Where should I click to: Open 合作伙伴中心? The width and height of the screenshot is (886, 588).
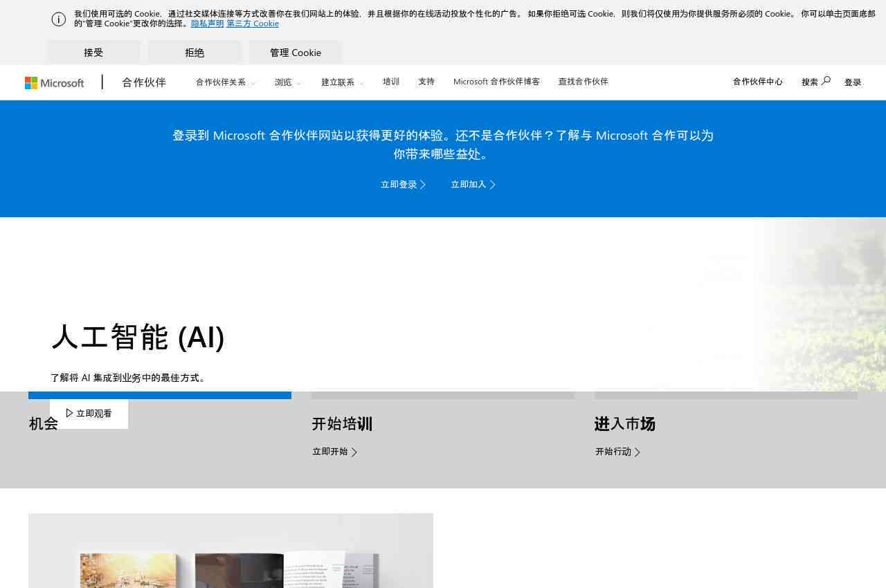758,82
